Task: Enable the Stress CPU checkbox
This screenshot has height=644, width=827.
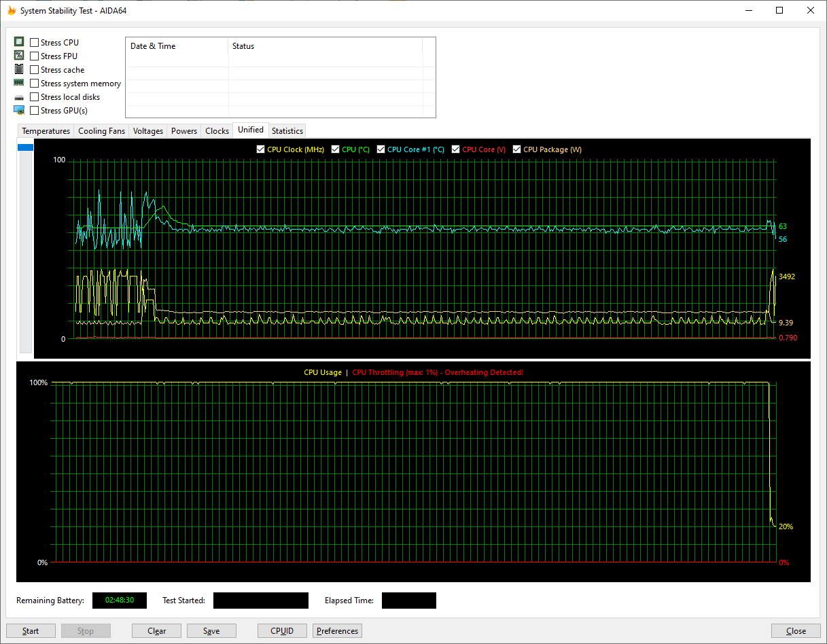Action: tap(35, 43)
